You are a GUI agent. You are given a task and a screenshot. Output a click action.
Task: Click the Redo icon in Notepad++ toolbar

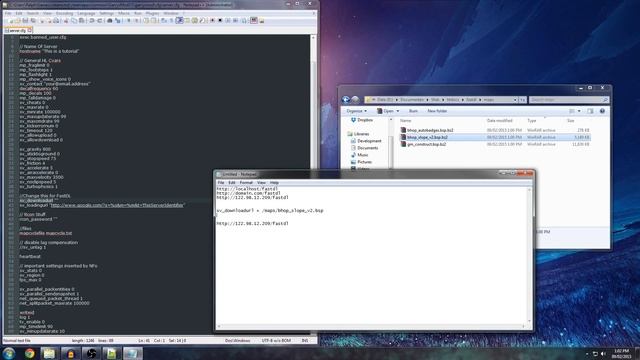100,20
